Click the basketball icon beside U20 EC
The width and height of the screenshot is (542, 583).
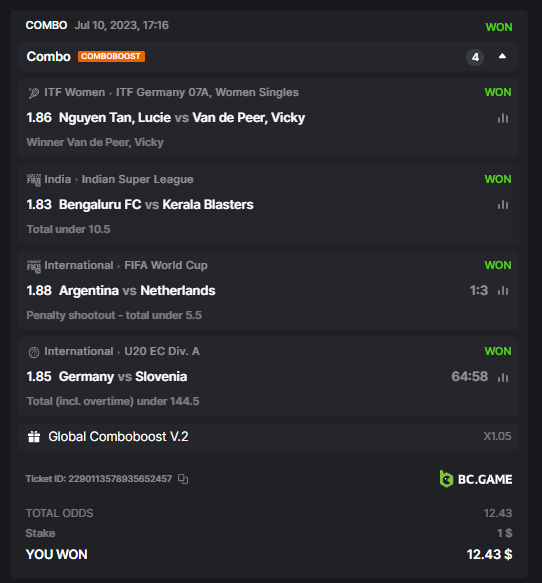pyautogui.click(x=33, y=352)
